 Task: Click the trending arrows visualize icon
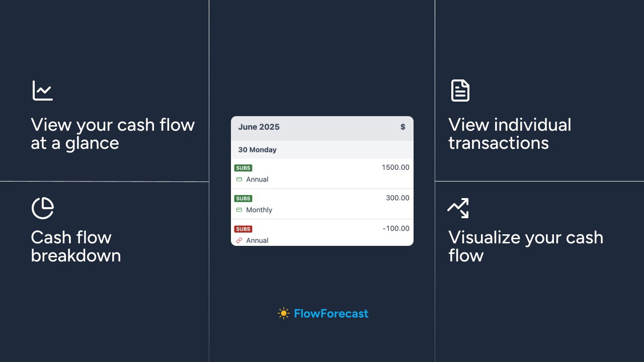point(458,208)
